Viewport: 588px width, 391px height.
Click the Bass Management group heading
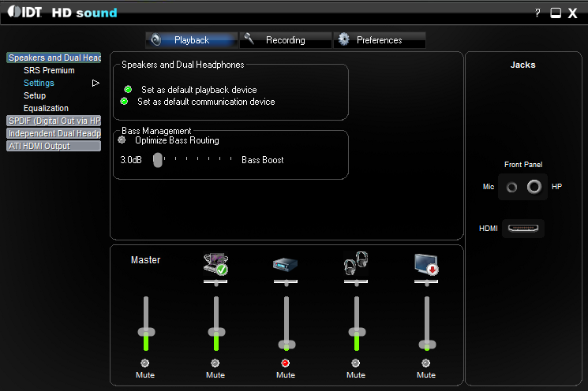pos(156,131)
